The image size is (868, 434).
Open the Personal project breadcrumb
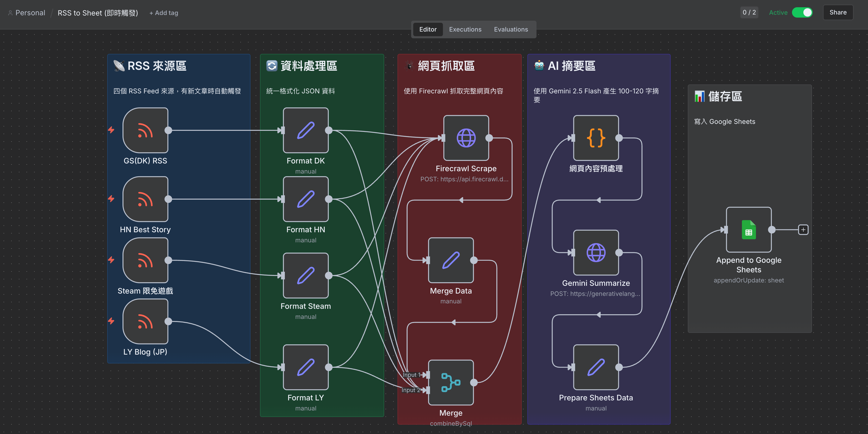[x=30, y=13]
